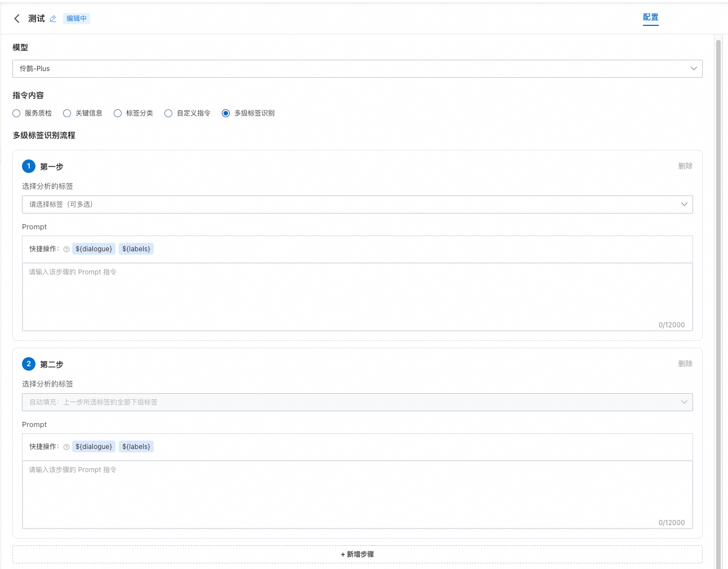Select the 关键信息 radio option

tap(67, 113)
